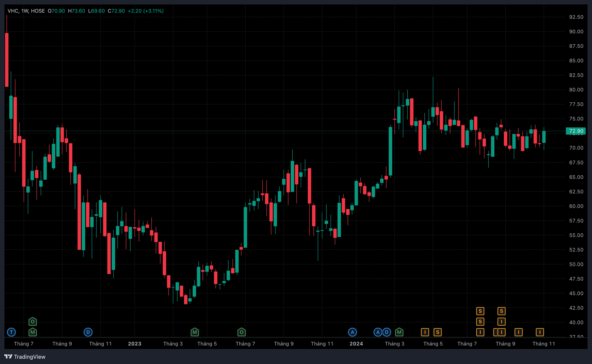Click the green M marker near Tháng 5 2023
Viewport: 592px width, 364px height.
(x=195, y=332)
